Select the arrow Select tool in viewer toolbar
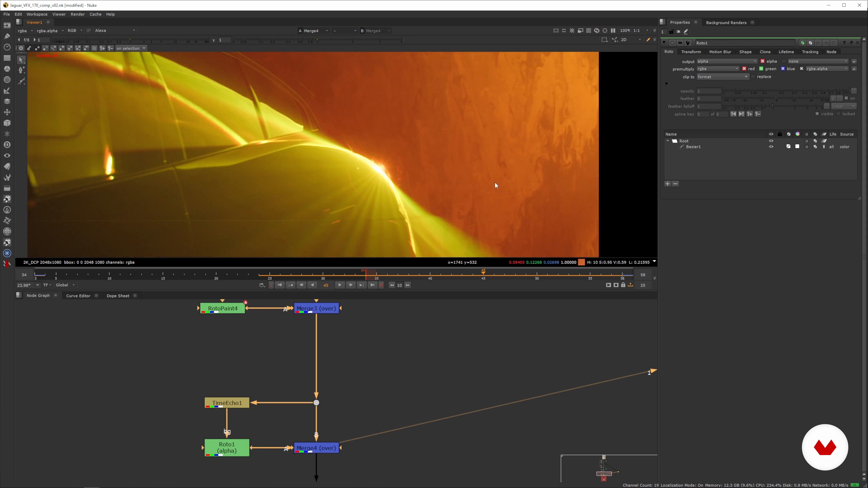This screenshot has height=488, width=868. click(21, 60)
